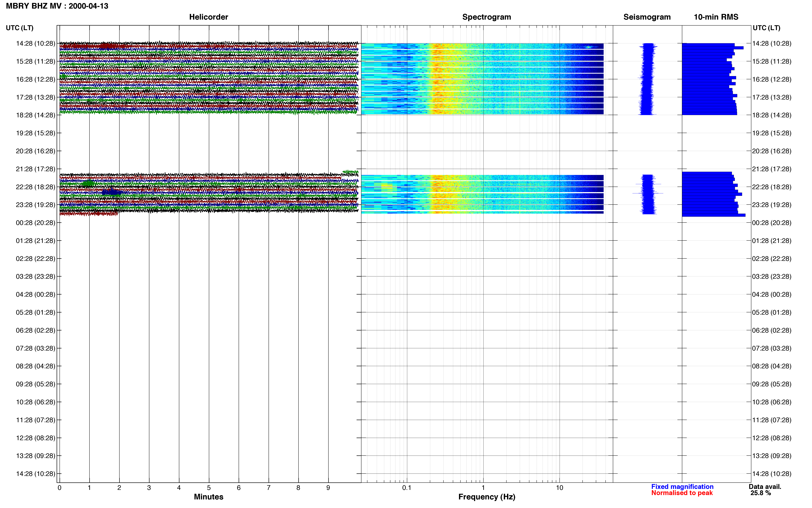Image resolution: width=812 pixels, height=508 pixels.
Task: Click the right axis label '20:28 (16:28)'
Action: (x=772, y=151)
